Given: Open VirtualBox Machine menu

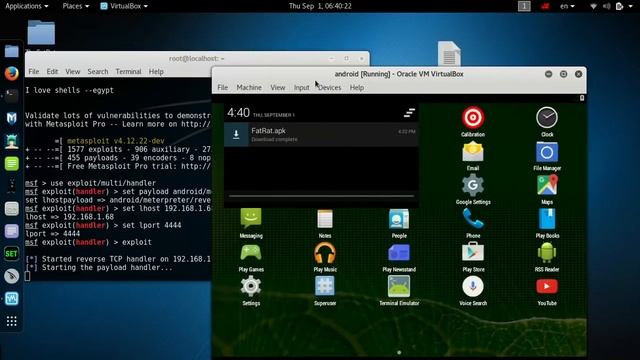Looking at the screenshot, I should (x=249, y=87).
